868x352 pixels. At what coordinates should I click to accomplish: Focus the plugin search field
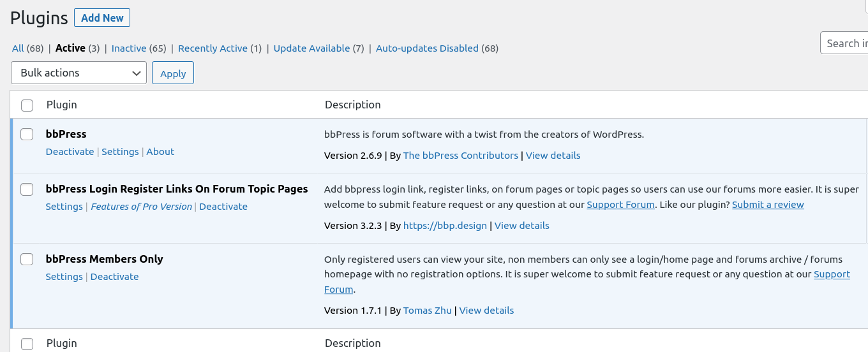[844, 43]
